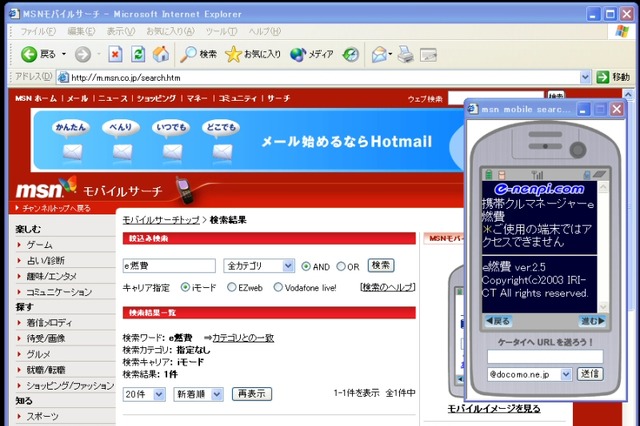The image size is (640, 426).
Task: Refresh the page with green arrows icon
Action: click(x=138, y=54)
